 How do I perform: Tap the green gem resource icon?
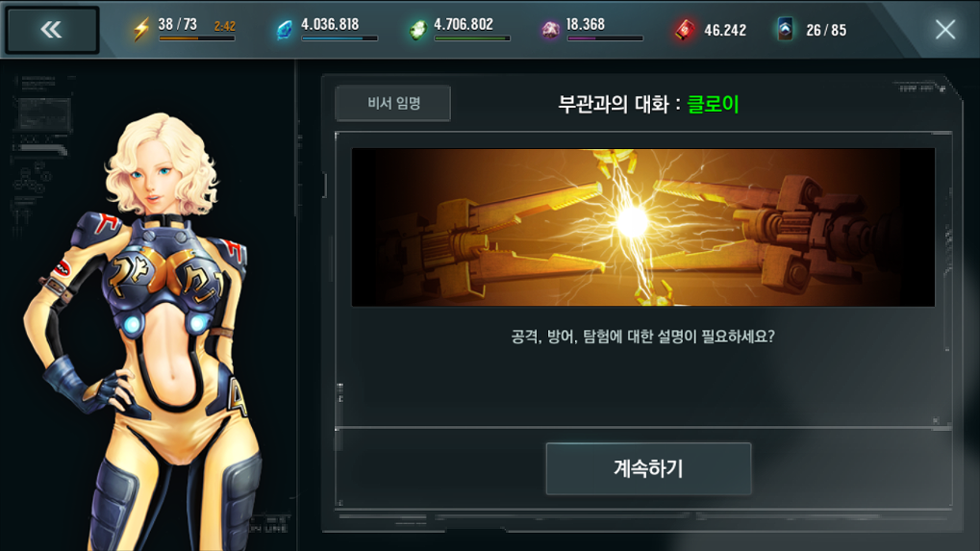click(x=417, y=30)
